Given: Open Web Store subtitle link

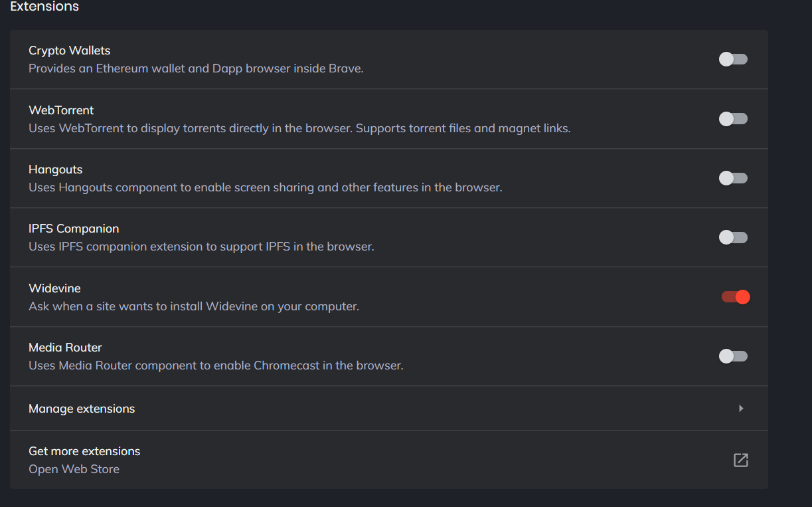Looking at the screenshot, I should coord(74,469).
